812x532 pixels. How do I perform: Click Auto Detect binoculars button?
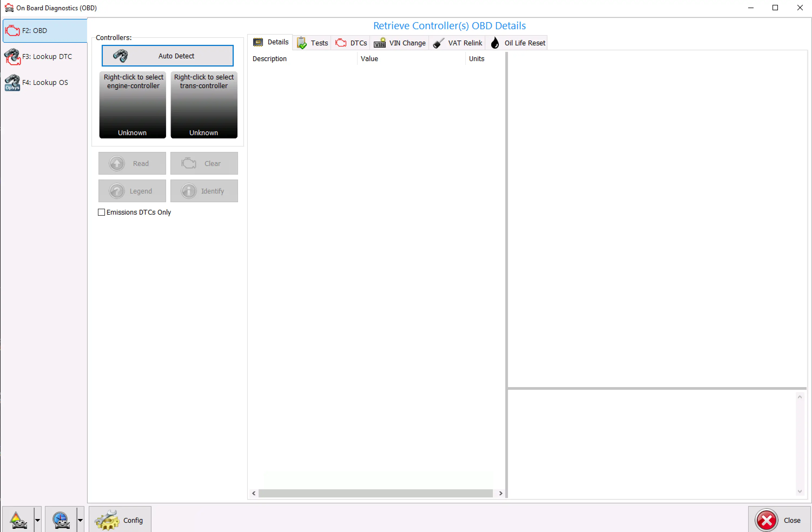(x=167, y=56)
